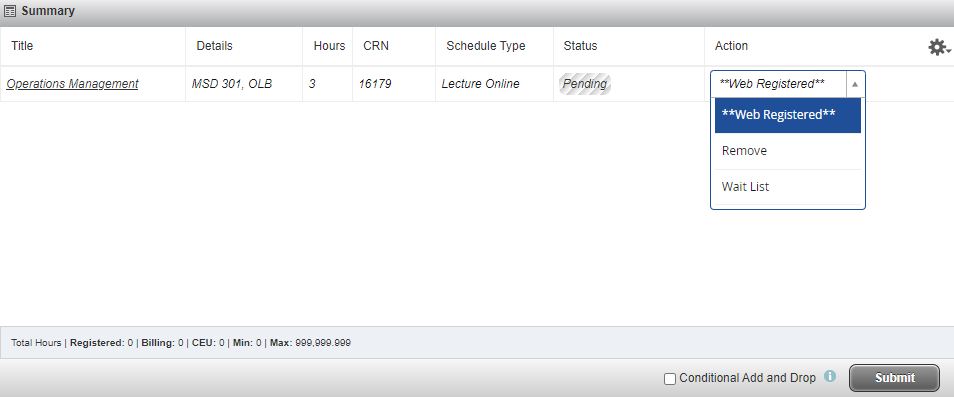Submit the registration changes
This screenshot has height=397, width=954.
tap(894, 378)
